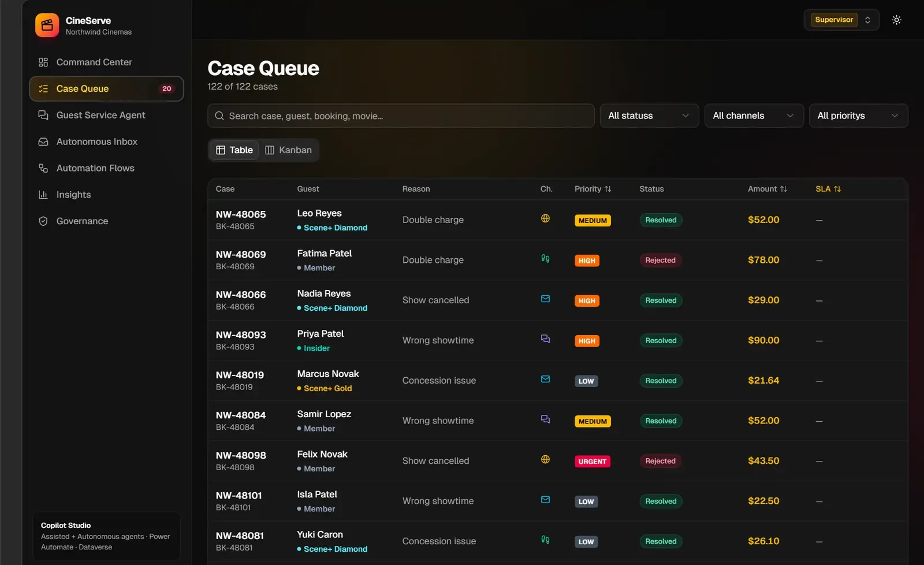This screenshot has height=565, width=924.
Task: Click the Guest Service Agent chat icon
Action: click(x=43, y=115)
